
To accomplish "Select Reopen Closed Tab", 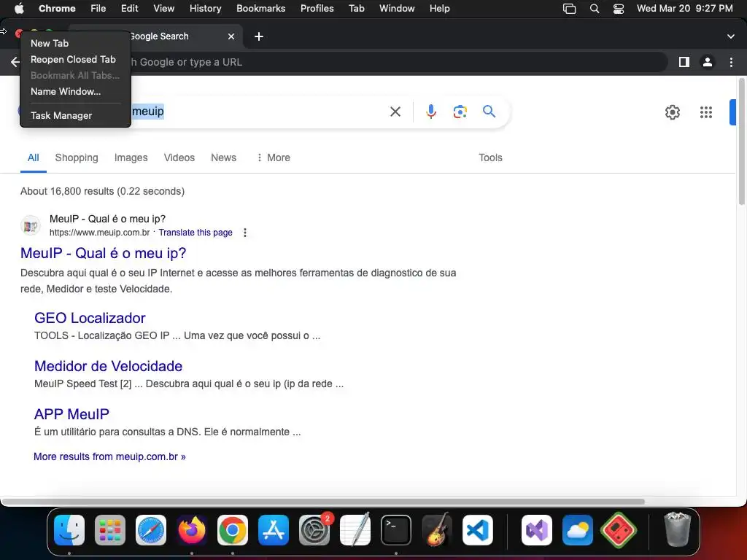I will click(75, 60).
